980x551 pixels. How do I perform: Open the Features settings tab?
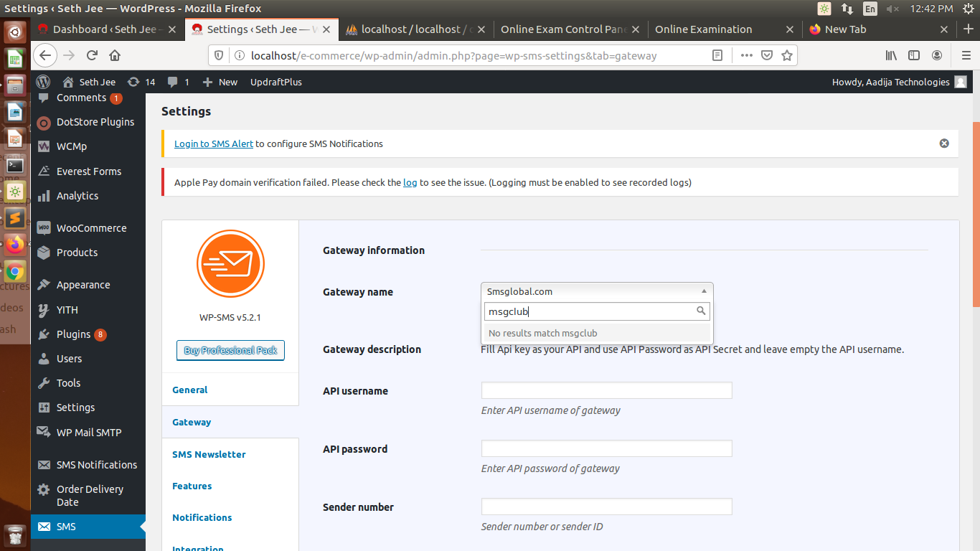coord(192,486)
